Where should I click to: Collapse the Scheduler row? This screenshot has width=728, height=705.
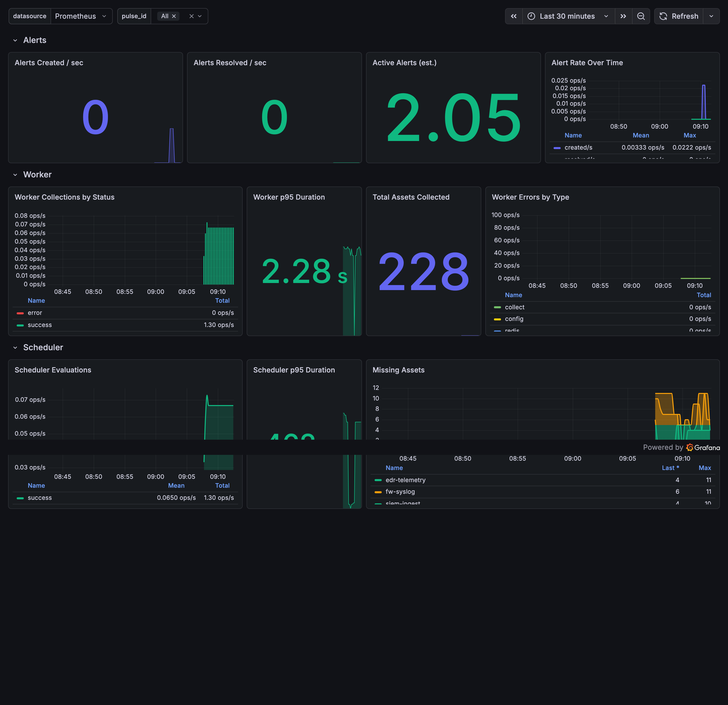(15, 348)
